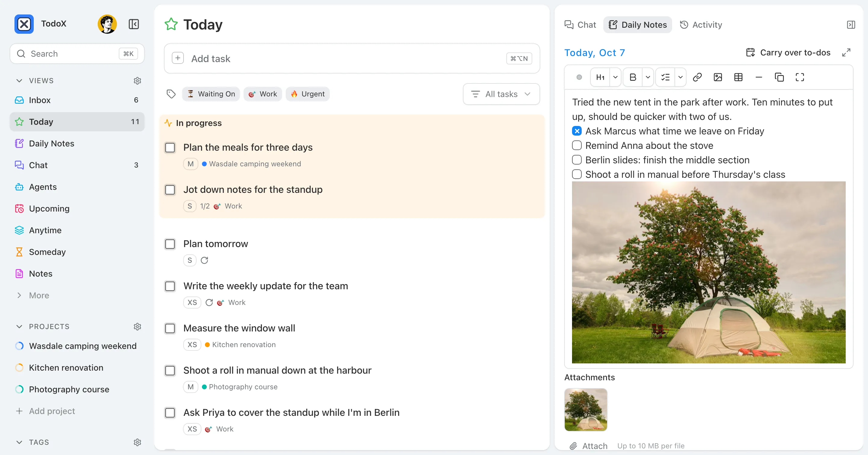
Task: Open Tags section settings gear
Action: 137,442
